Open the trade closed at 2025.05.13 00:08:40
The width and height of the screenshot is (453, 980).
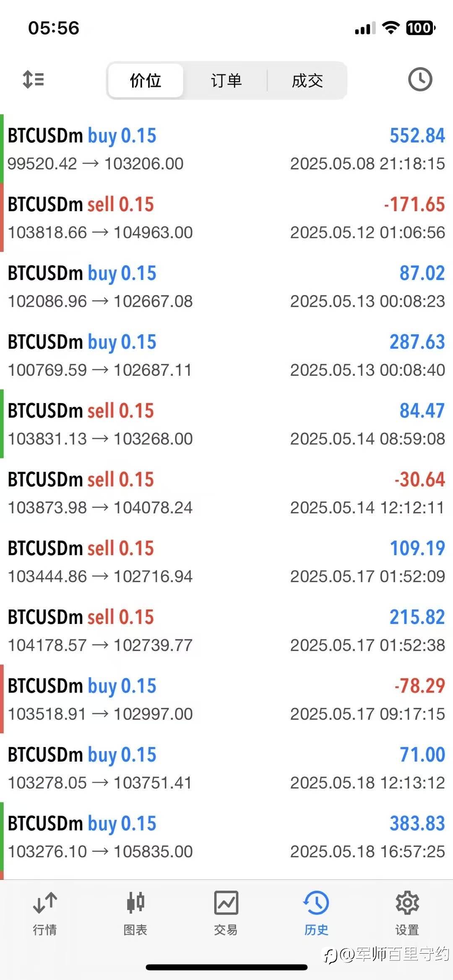pyautogui.click(x=226, y=355)
